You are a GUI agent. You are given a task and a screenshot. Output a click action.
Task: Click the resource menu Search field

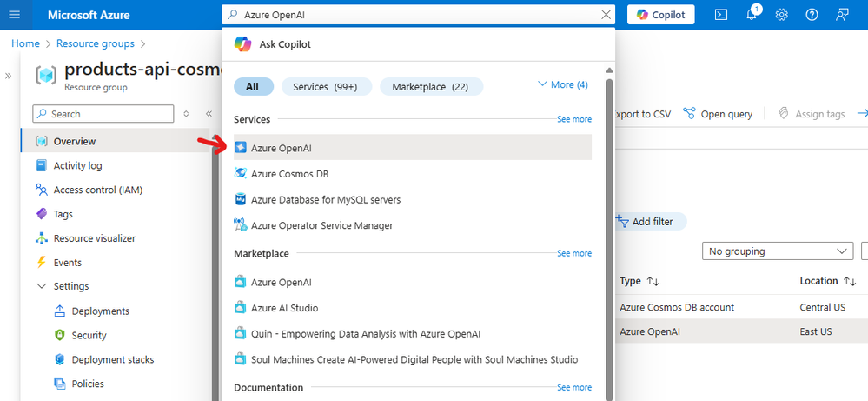click(x=103, y=114)
